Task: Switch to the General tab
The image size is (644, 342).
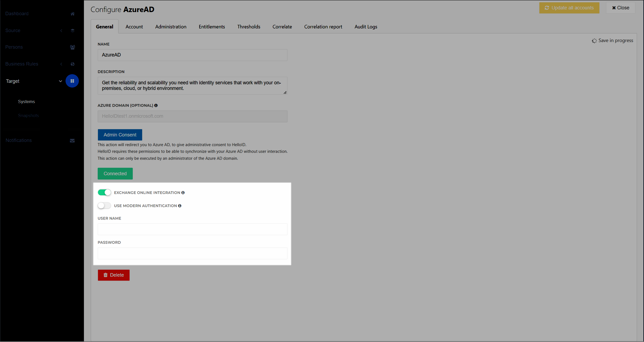Action: point(105,27)
